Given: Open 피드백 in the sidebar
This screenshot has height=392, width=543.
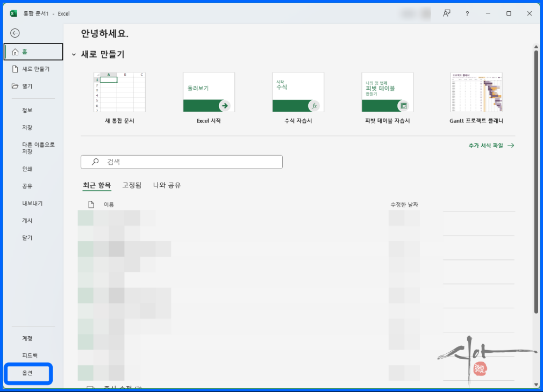Looking at the screenshot, I should coord(30,355).
